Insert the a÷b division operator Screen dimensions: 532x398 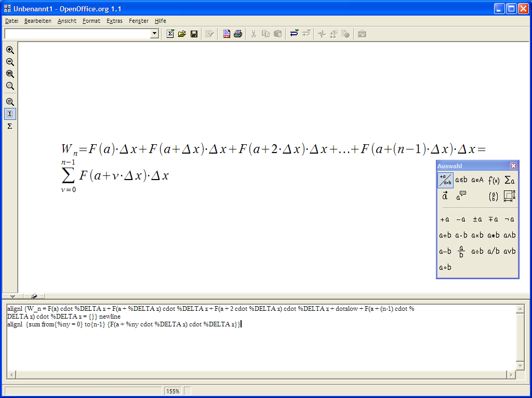(477, 252)
